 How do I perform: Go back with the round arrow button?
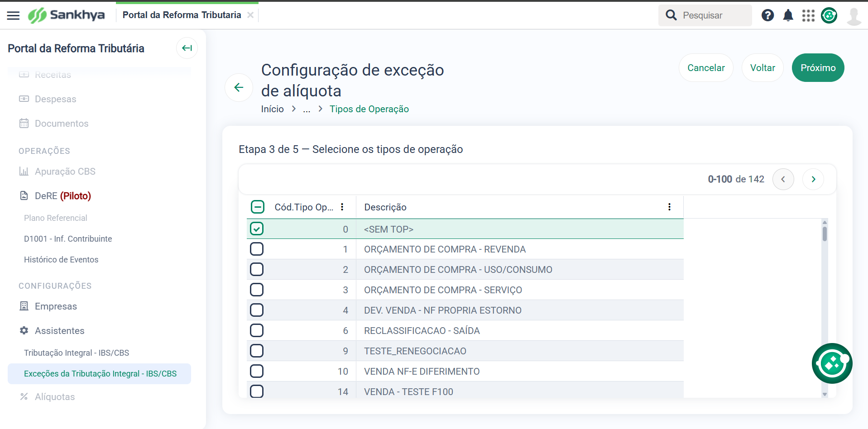239,87
